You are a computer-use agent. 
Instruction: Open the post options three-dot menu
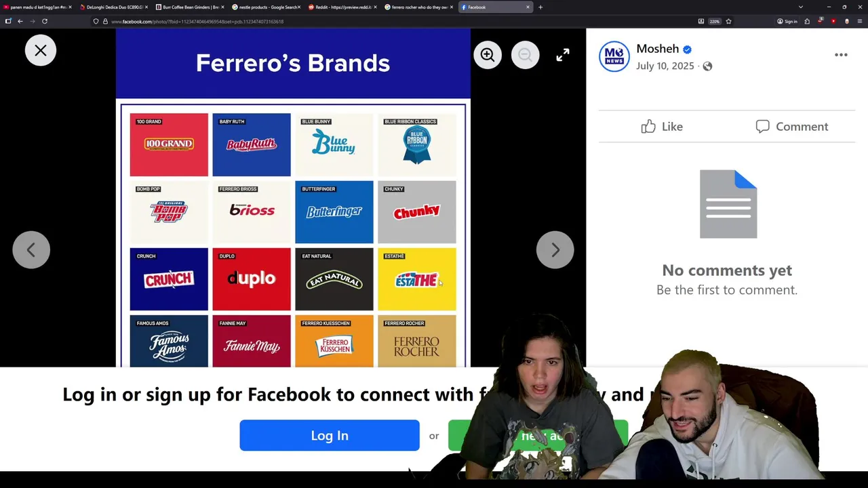(841, 55)
